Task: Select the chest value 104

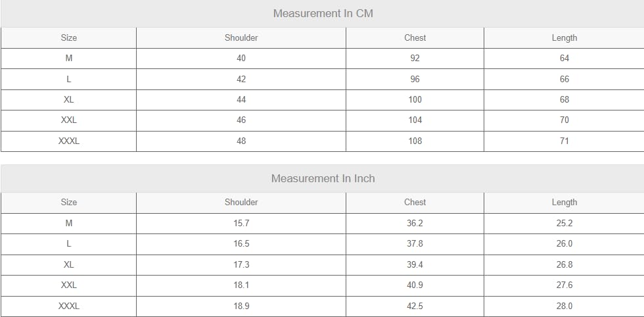Action: coord(415,120)
